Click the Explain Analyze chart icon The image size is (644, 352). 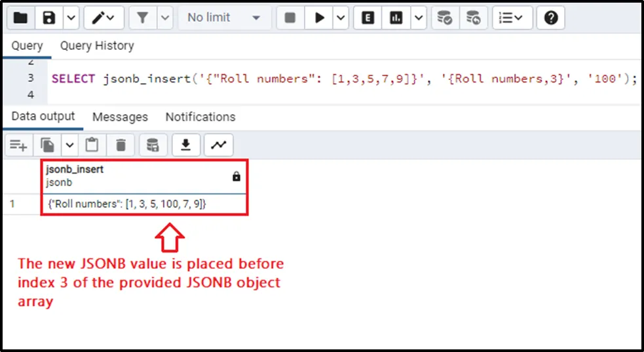coord(396,18)
